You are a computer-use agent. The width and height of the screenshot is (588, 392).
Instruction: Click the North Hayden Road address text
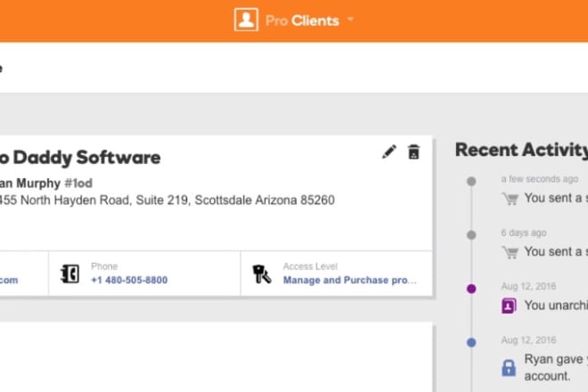point(167,200)
